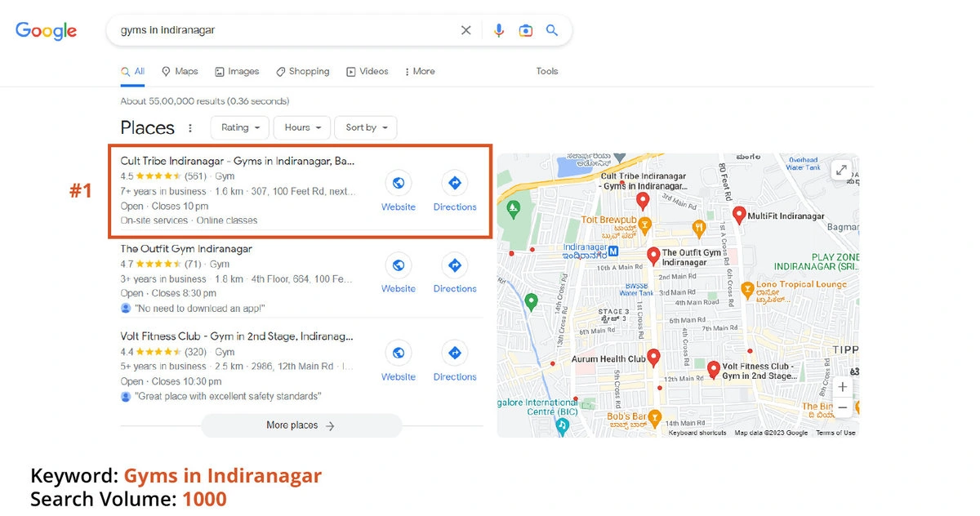Select the Volt Fitness Club map pin
The width and height of the screenshot is (980, 516).
click(x=713, y=371)
